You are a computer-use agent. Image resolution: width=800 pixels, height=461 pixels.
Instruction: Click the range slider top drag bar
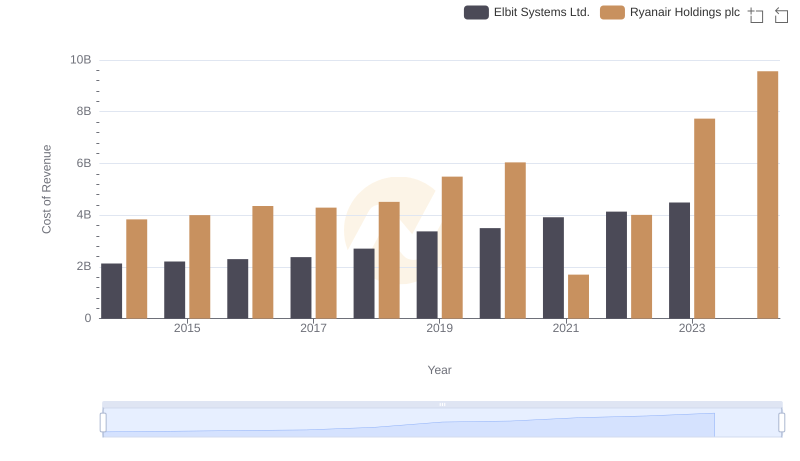(x=442, y=404)
